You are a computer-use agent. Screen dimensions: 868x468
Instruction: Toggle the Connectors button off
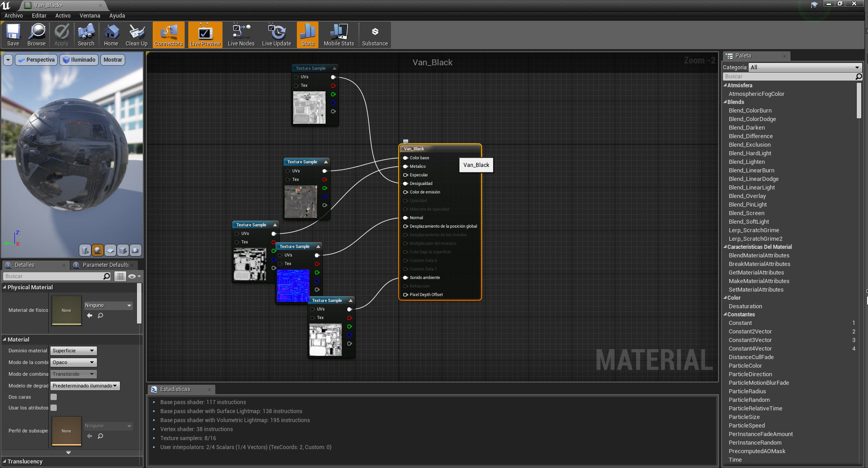pos(168,35)
